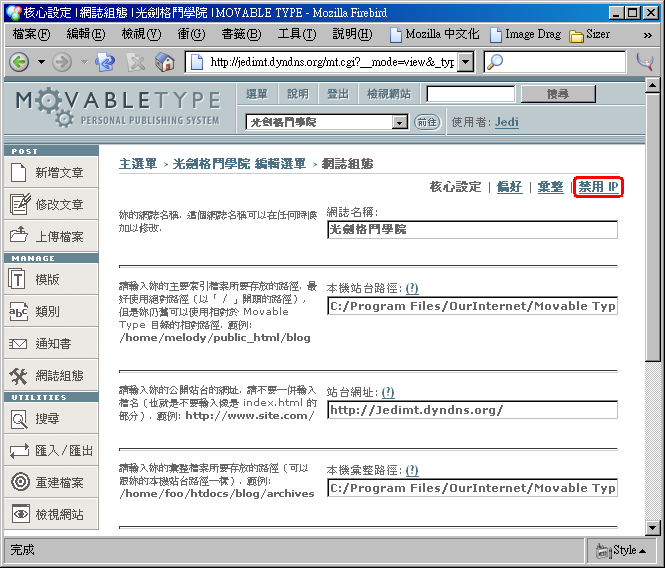665x568 pixels.
Task: Click help (?) next to 站台網址
Action: point(388,392)
